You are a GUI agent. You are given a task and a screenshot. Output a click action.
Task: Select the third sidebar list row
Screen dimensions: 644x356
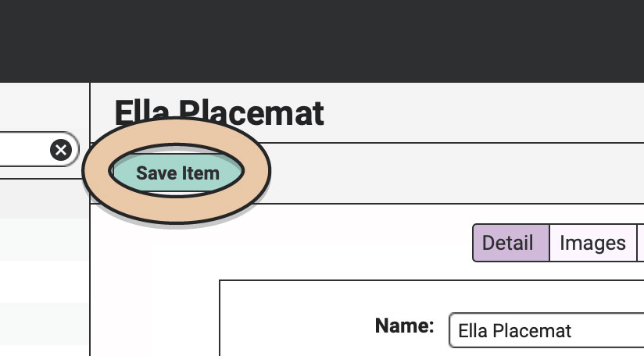[45, 282]
